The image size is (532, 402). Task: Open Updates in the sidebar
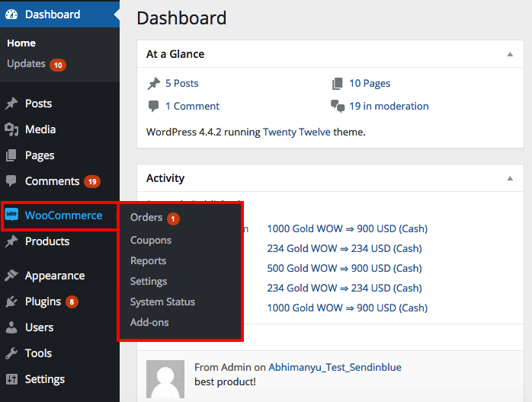(x=27, y=64)
